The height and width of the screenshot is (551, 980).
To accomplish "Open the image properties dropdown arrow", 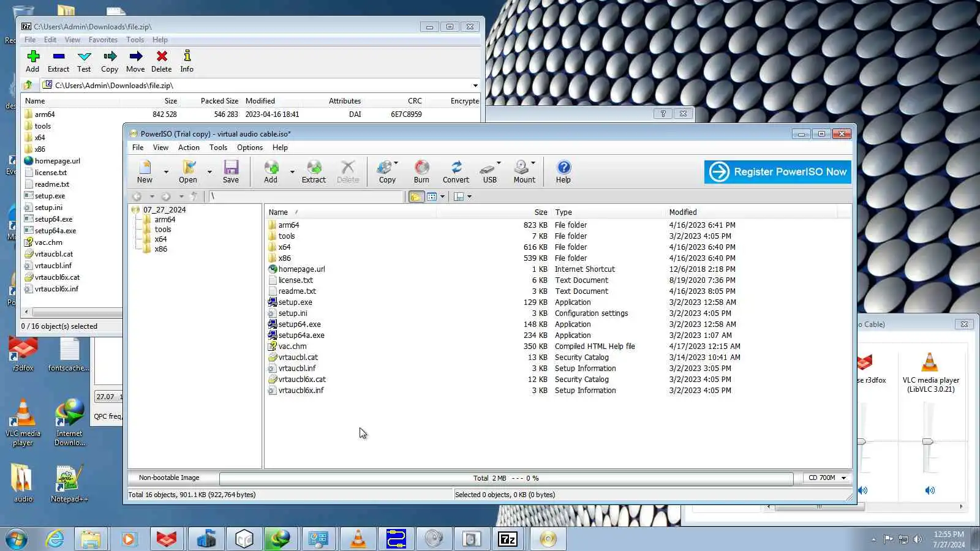I will pyautogui.click(x=469, y=197).
